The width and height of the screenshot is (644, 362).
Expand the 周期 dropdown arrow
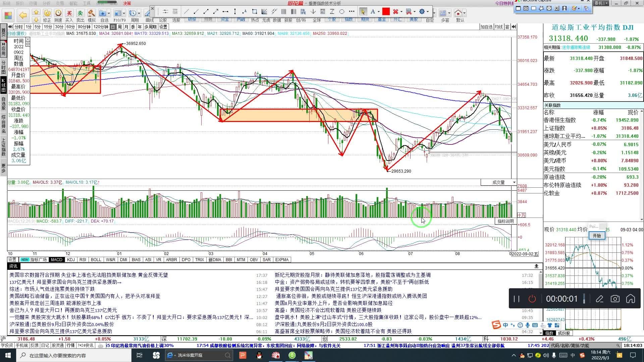pos(139,13)
